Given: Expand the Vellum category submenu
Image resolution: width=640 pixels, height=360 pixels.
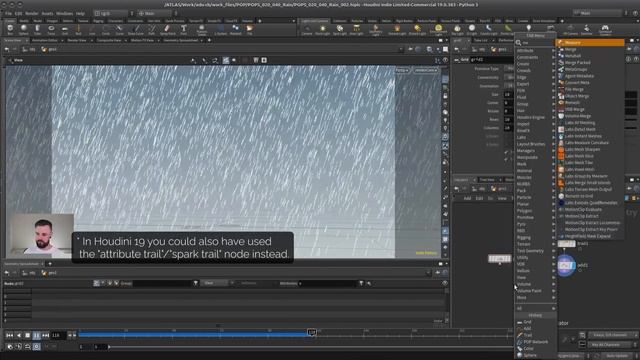Looking at the screenshot, I should click(x=535, y=271).
